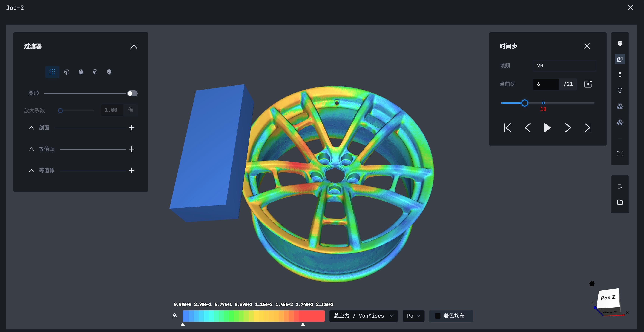
Task: Export animation with the video record icon
Action: pos(588,84)
